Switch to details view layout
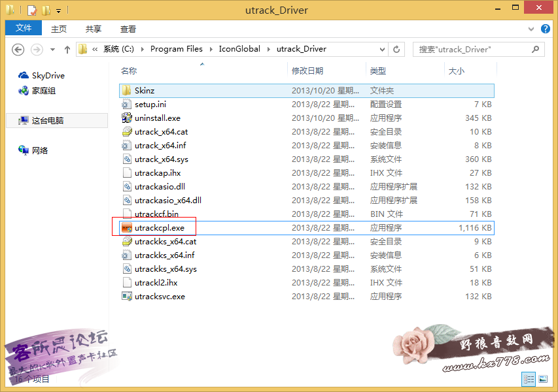The width and height of the screenshot is (558, 392). point(529,379)
